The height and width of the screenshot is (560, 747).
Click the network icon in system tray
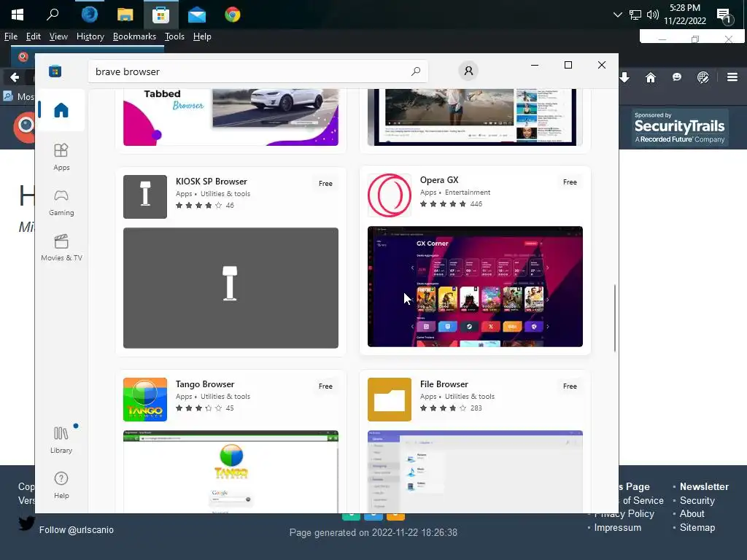(635, 15)
